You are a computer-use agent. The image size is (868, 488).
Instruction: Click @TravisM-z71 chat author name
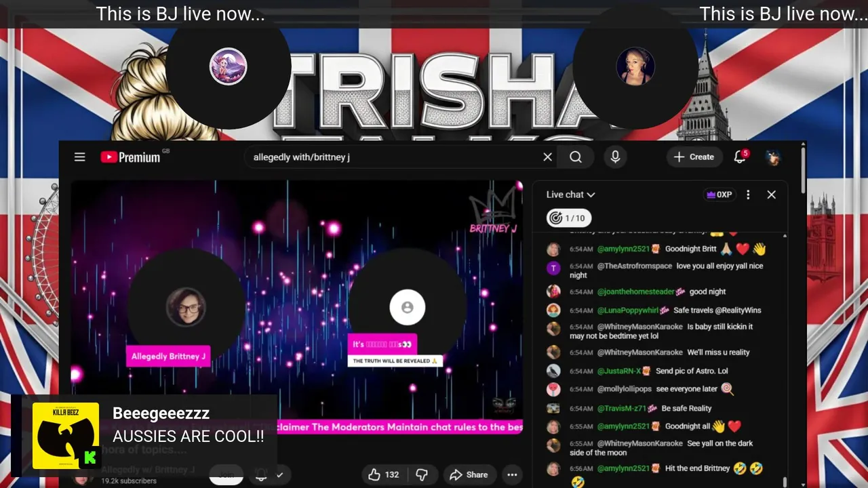click(622, 408)
